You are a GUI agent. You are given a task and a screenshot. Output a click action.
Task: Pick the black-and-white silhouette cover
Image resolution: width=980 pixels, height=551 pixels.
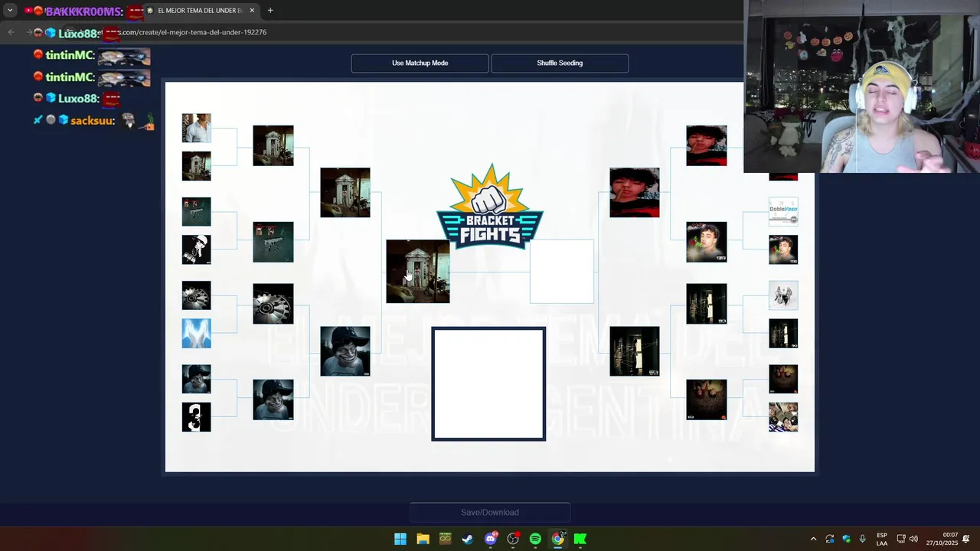196,417
